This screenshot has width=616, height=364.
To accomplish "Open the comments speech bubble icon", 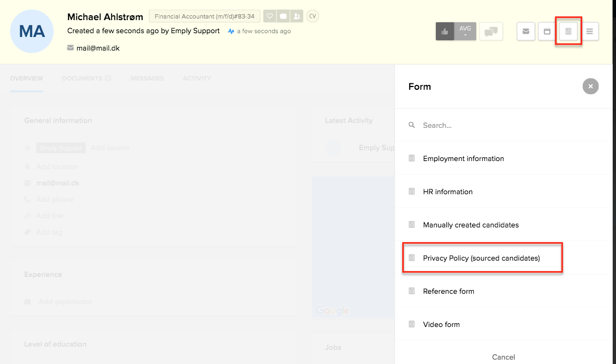I will pyautogui.click(x=491, y=32).
